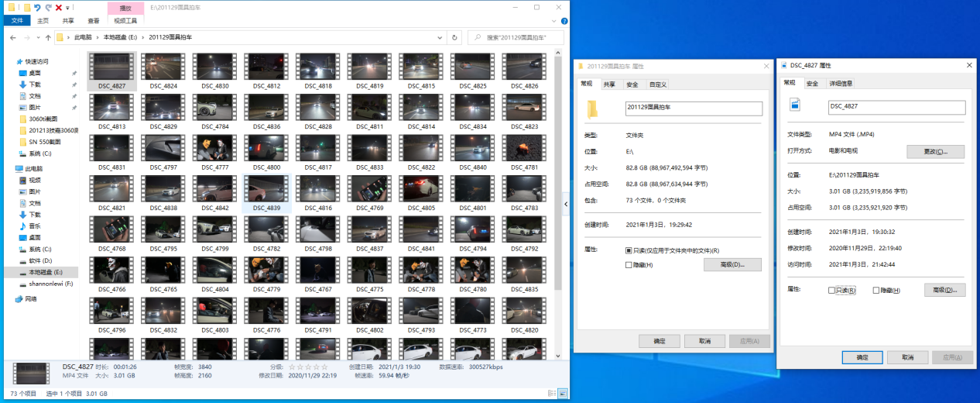Viewport: 980px width, 403px height.
Task: Refresh the current folder view
Action: [x=454, y=37]
